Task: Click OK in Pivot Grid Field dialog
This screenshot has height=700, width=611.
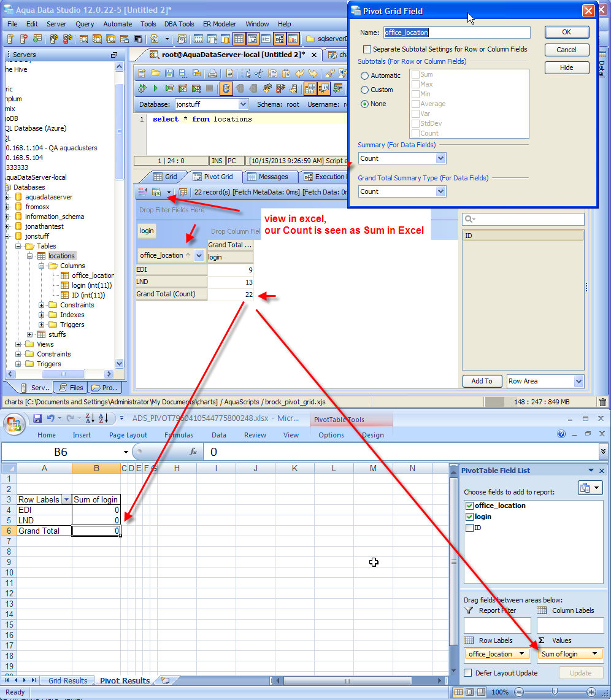Action: [566, 32]
